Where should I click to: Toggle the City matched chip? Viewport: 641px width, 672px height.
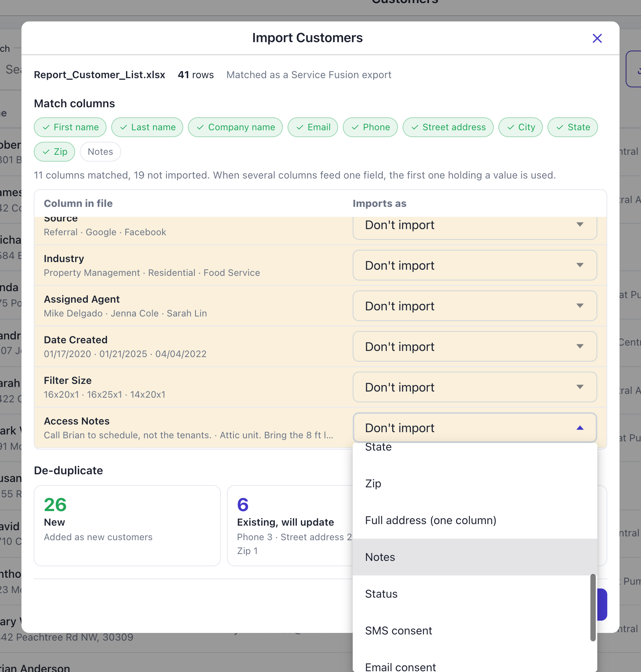tap(521, 127)
